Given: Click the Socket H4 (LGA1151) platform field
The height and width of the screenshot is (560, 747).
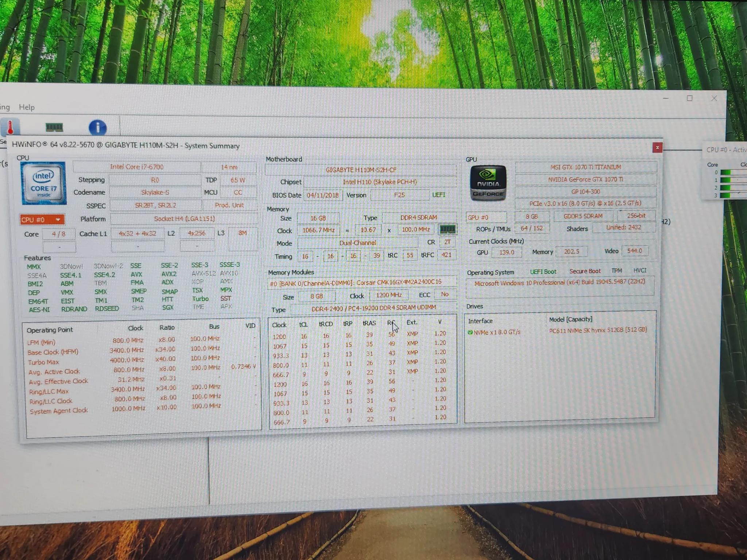Looking at the screenshot, I should 184,219.
